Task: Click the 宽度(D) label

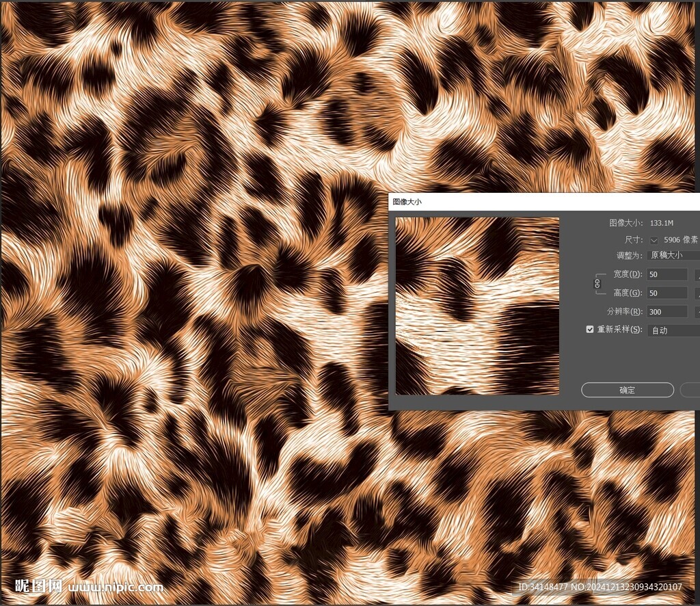Action: [x=628, y=274]
